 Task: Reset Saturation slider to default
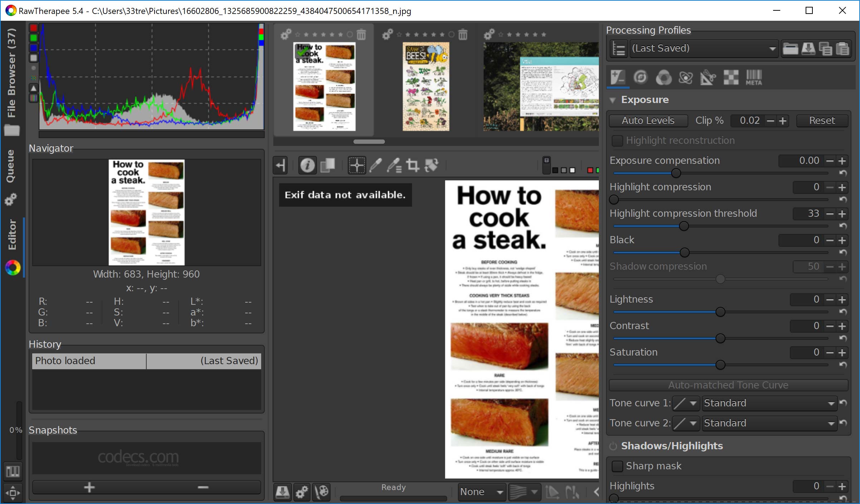point(843,365)
